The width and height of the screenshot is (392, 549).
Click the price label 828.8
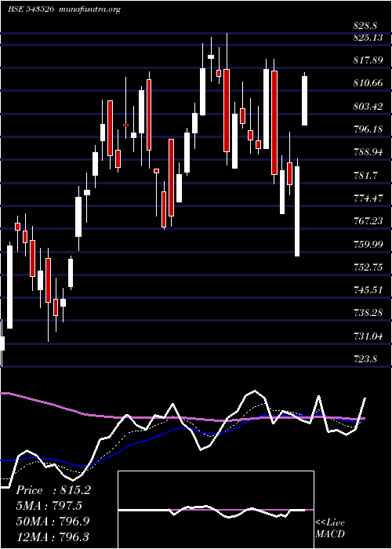pos(365,26)
